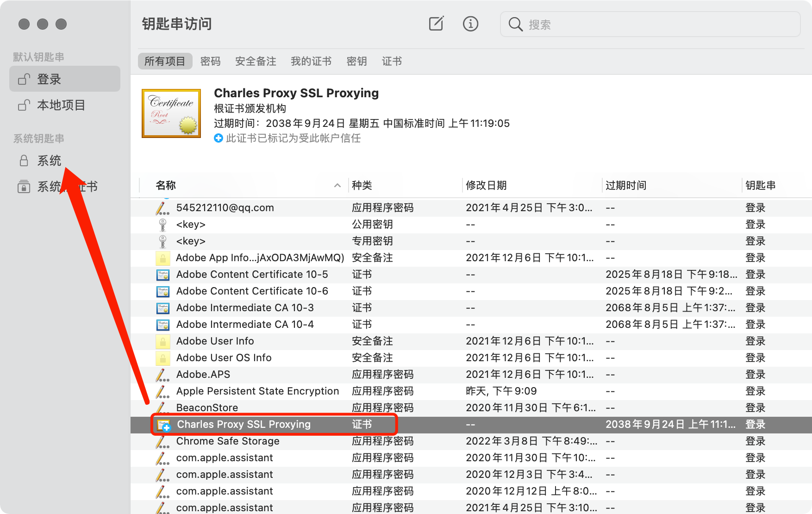Sort by the 种类 column header
This screenshot has width=812, height=514.
pyautogui.click(x=362, y=185)
